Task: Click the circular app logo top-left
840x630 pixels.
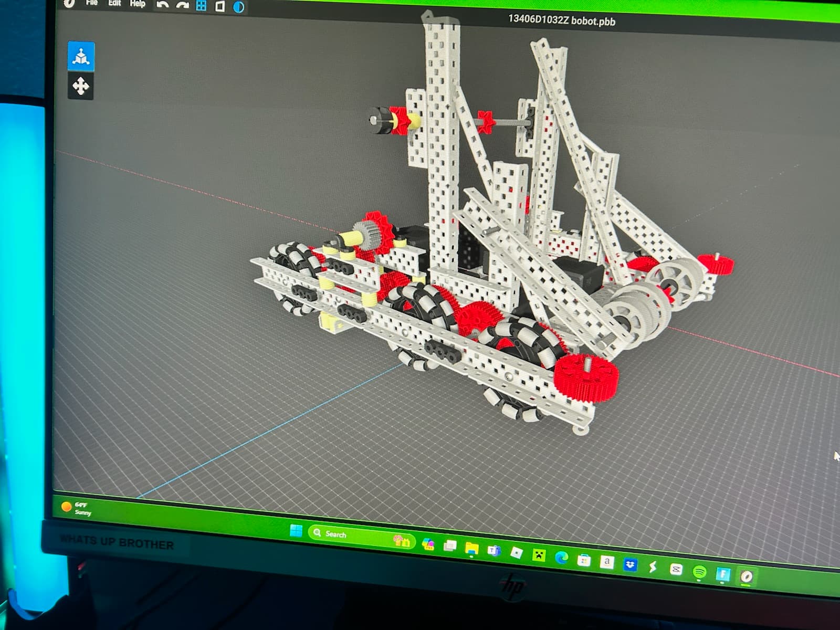Action: click(69, 4)
